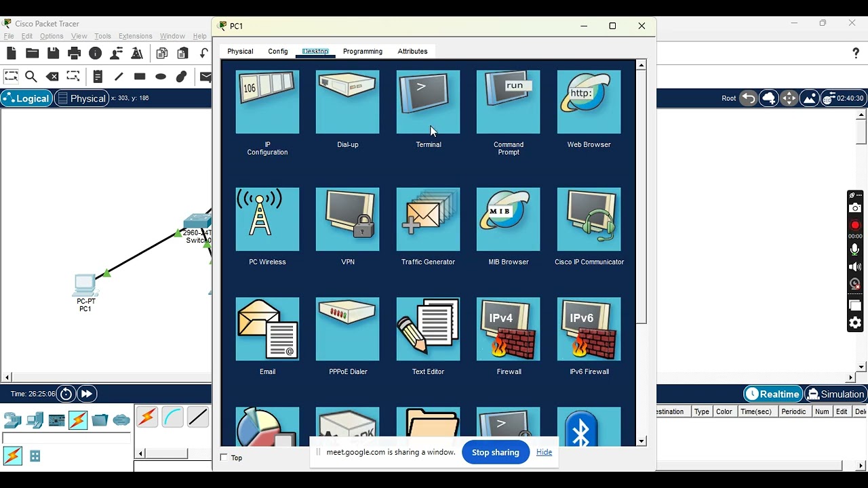Open the Terminal app
The height and width of the screenshot is (488, 868).
428,102
